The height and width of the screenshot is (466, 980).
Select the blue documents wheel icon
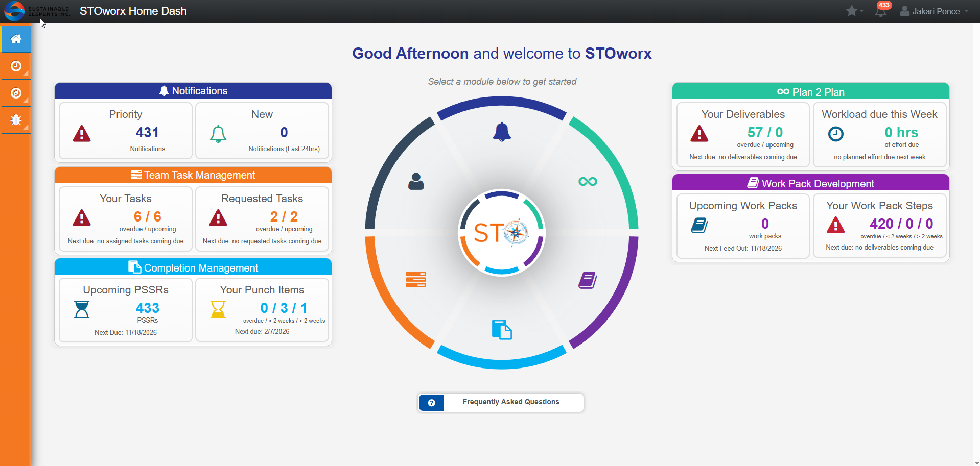502,330
